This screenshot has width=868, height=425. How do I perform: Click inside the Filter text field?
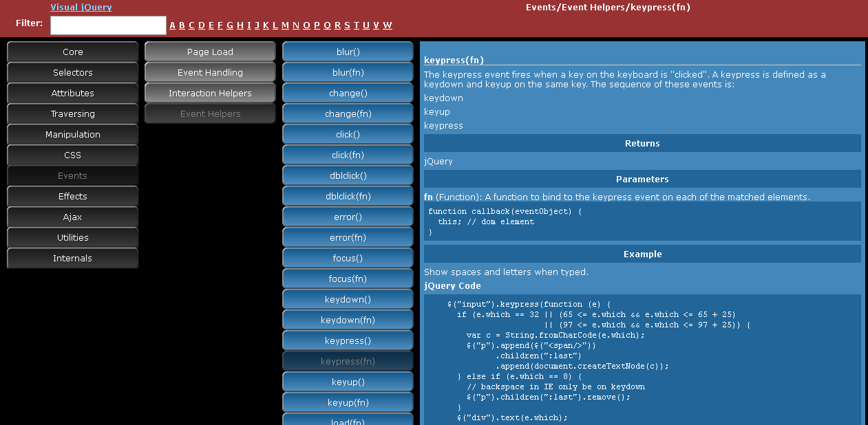pos(107,25)
